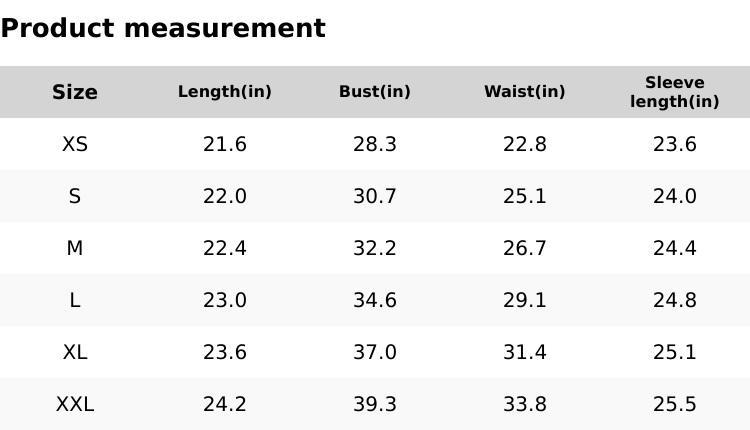Click the XL bust value 37.0
Screen dimensions: 750x430
[x=375, y=352]
